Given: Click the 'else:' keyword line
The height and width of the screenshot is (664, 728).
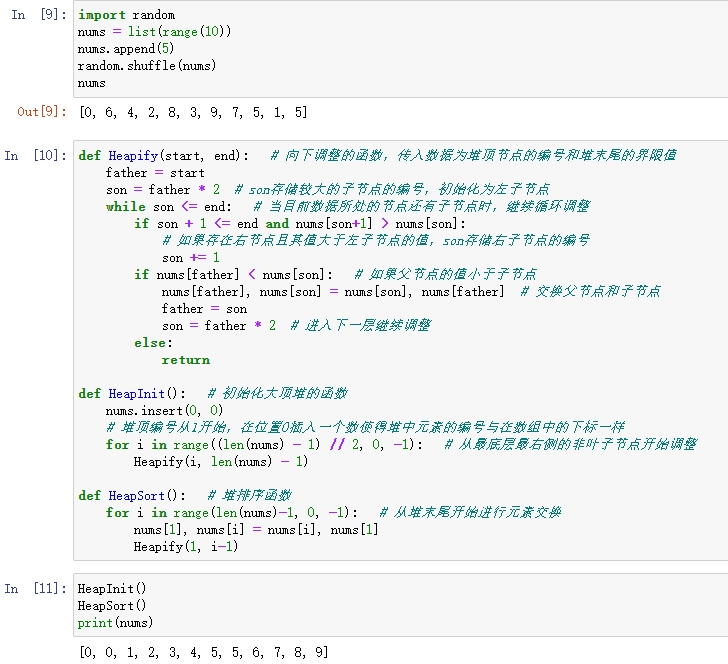Looking at the screenshot, I should pos(153,343).
